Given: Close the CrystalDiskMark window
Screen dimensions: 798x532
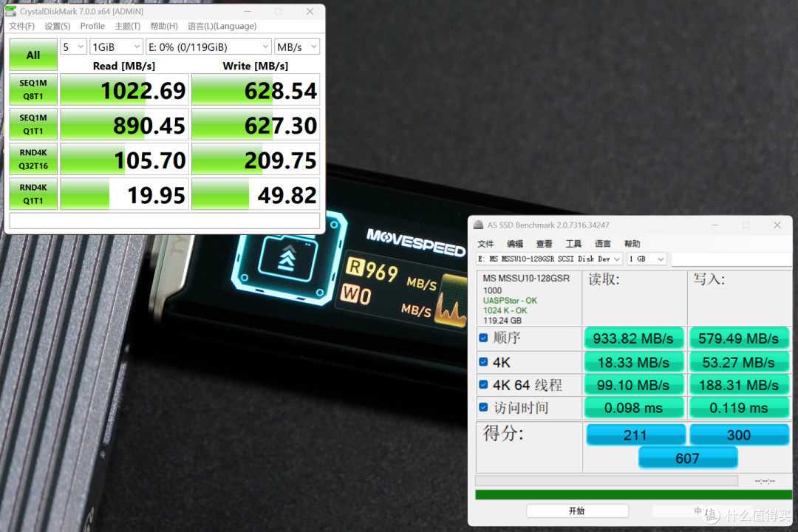Looking at the screenshot, I should (310, 11).
